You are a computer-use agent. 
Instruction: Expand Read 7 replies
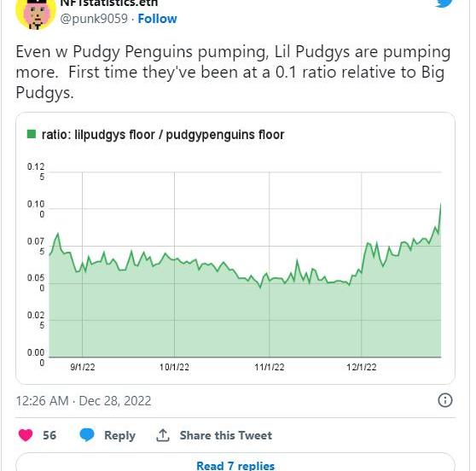click(x=235, y=465)
